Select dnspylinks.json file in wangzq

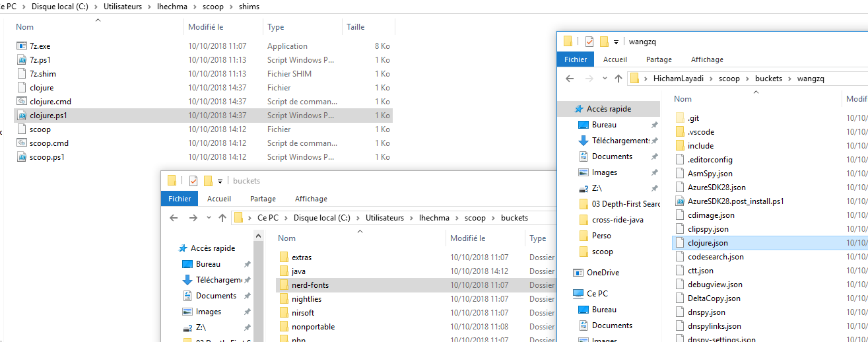click(714, 326)
